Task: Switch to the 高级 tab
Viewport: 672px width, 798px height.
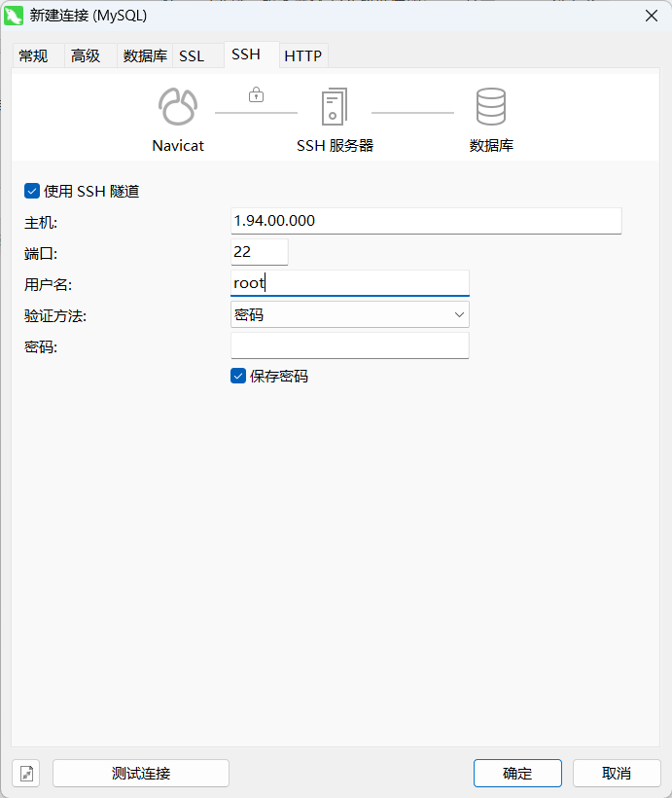Action: click(x=86, y=56)
